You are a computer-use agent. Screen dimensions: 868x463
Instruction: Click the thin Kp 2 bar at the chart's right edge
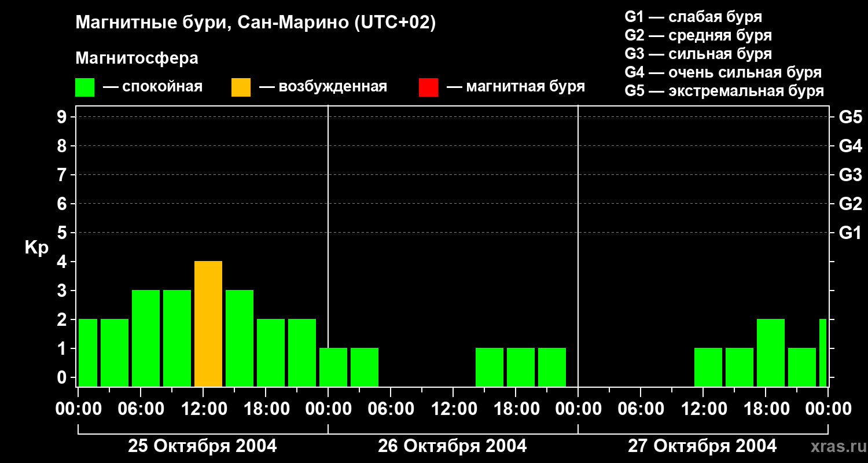tap(823, 353)
